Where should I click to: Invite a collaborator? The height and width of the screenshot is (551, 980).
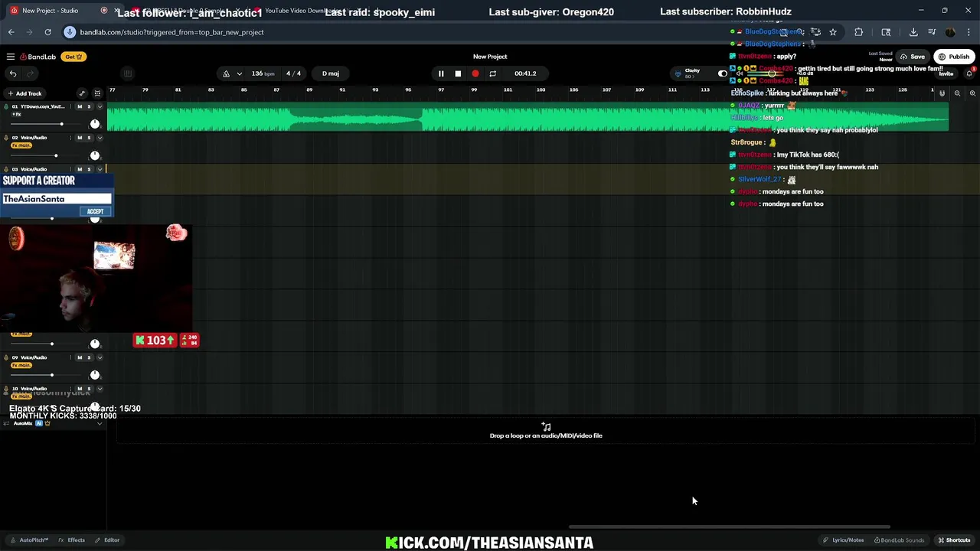(946, 73)
